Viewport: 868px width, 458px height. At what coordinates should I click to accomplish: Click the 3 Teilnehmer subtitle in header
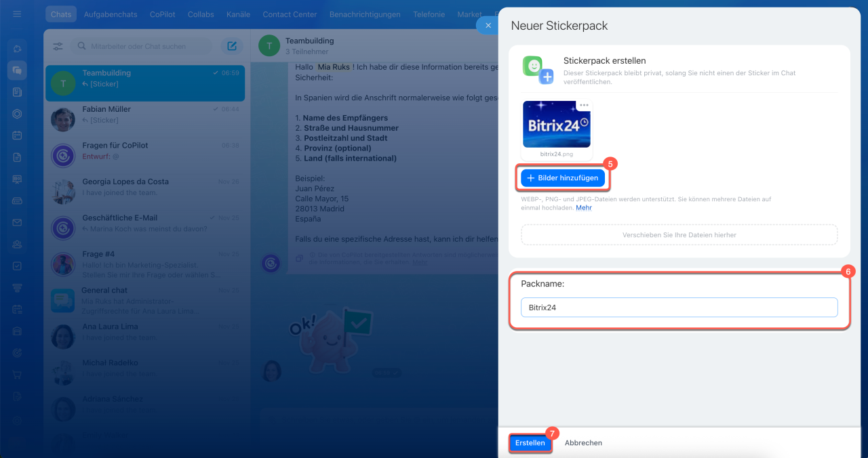click(307, 51)
